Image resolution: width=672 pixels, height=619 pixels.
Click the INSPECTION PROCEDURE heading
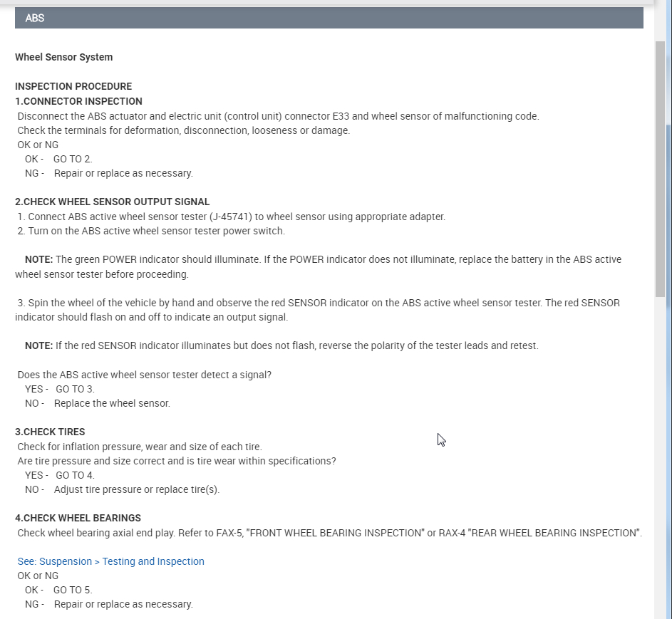73,86
